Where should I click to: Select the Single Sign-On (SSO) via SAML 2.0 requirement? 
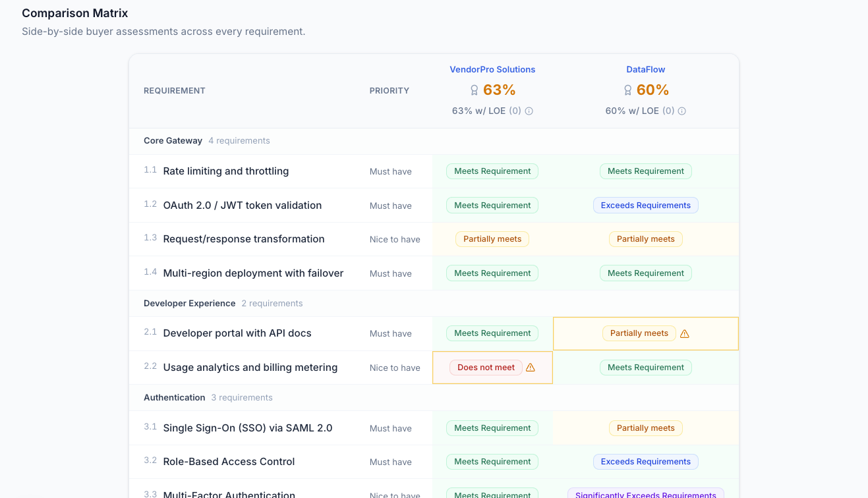click(x=248, y=428)
